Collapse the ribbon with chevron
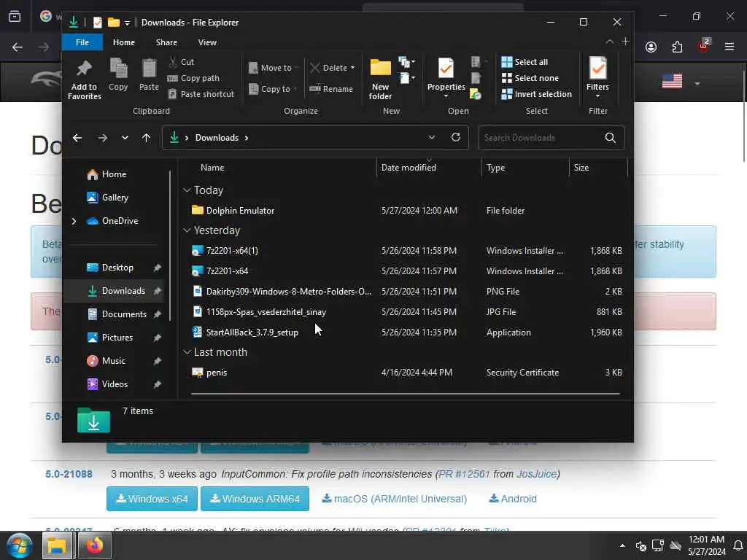 pos(609,42)
